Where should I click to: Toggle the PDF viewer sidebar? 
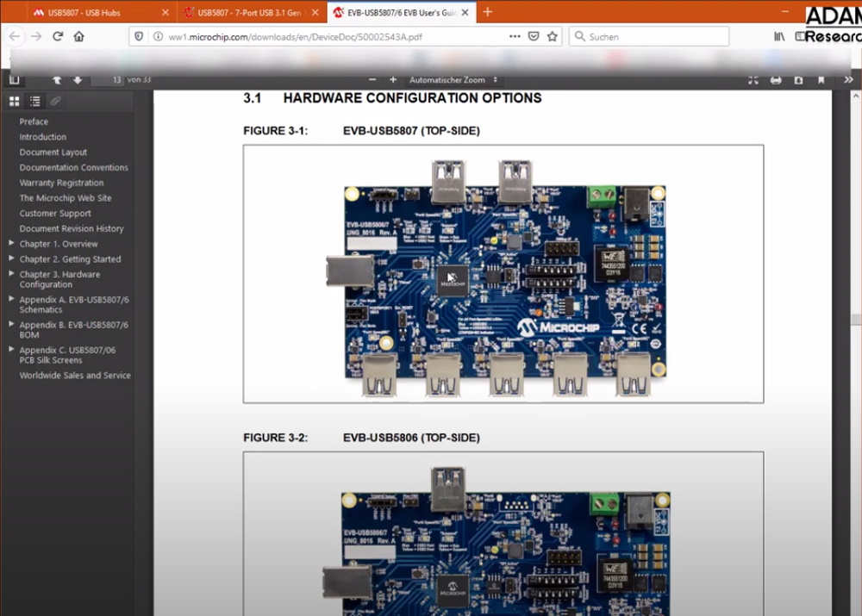(x=15, y=80)
